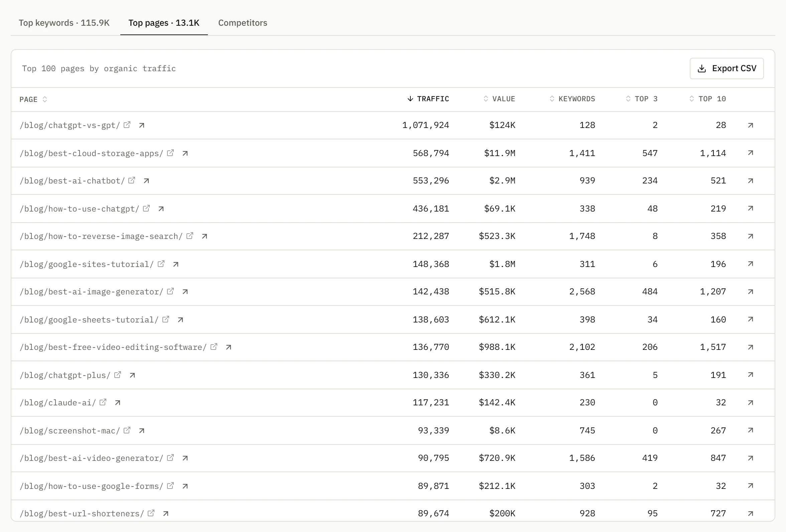Image resolution: width=786 pixels, height=532 pixels.
Task: Sort table by Page column
Action: point(33,100)
